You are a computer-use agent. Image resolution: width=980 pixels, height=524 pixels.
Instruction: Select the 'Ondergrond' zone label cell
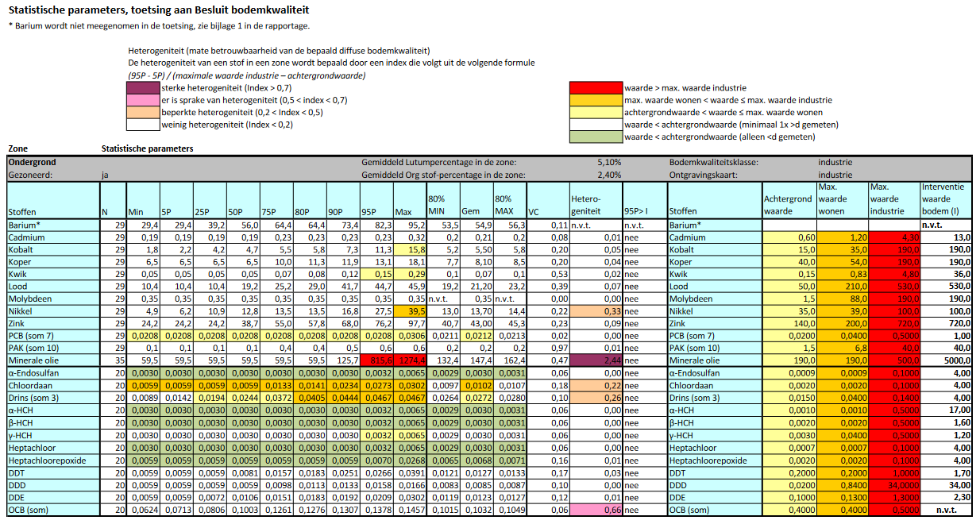pos(32,162)
